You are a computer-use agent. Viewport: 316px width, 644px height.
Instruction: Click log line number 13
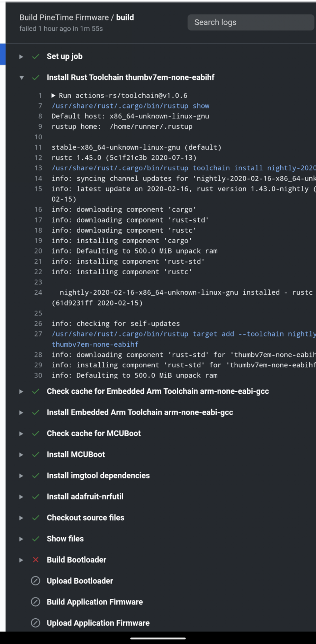point(38,168)
